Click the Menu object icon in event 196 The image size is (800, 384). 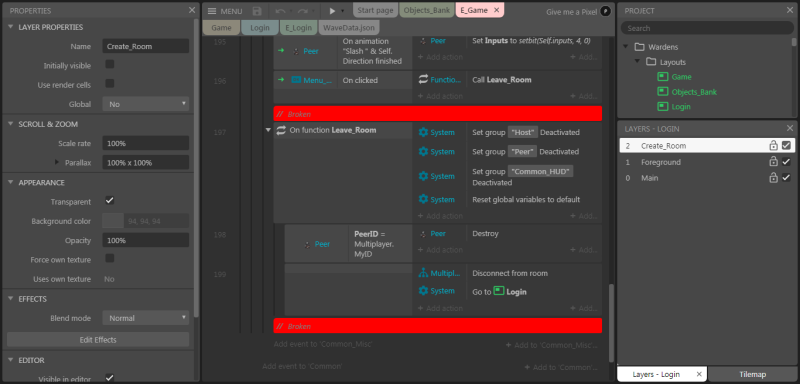pos(296,80)
